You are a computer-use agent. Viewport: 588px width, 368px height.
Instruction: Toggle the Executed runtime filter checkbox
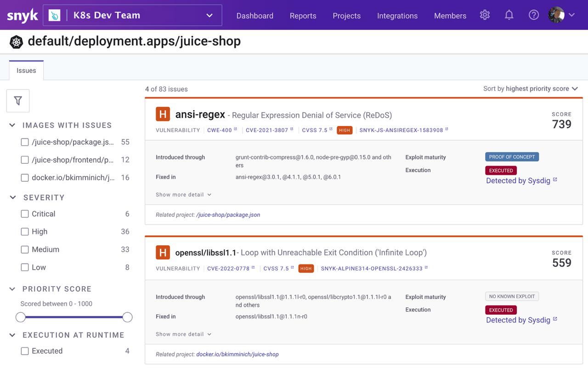[25, 351]
